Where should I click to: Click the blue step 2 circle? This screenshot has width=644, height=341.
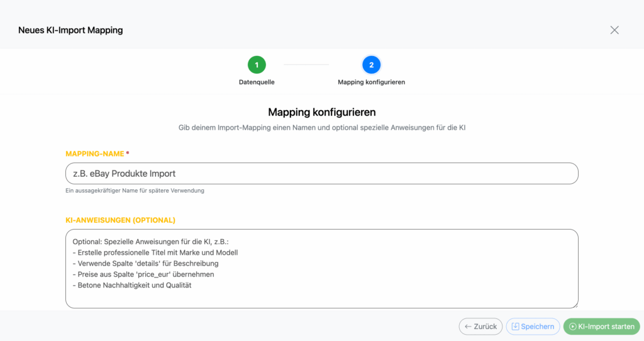tap(371, 65)
